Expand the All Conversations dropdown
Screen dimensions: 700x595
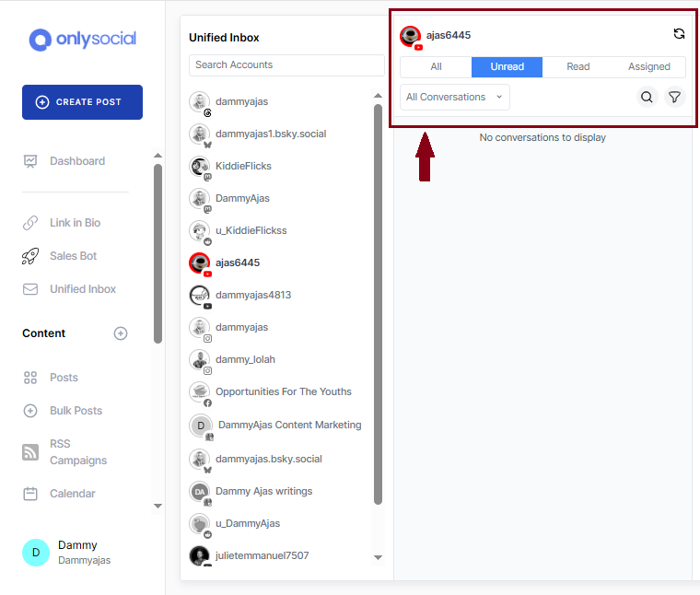[454, 97]
